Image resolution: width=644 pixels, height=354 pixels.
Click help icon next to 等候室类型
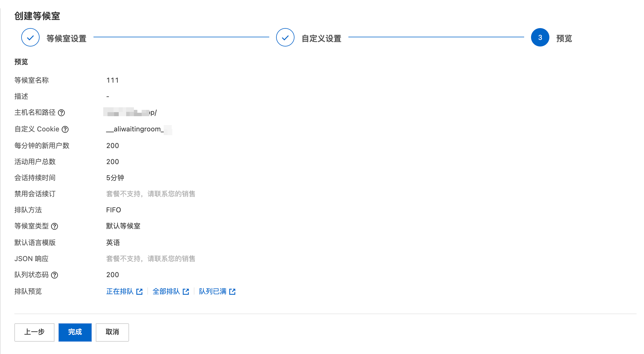click(x=54, y=226)
